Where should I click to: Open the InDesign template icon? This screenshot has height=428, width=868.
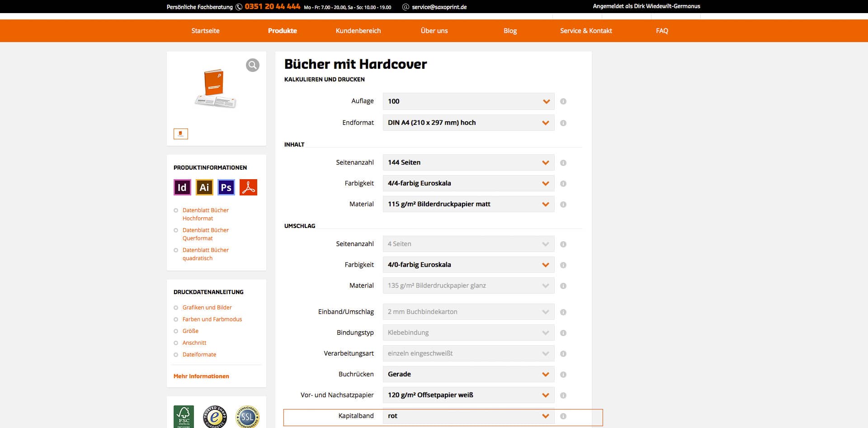pos(182,187)
